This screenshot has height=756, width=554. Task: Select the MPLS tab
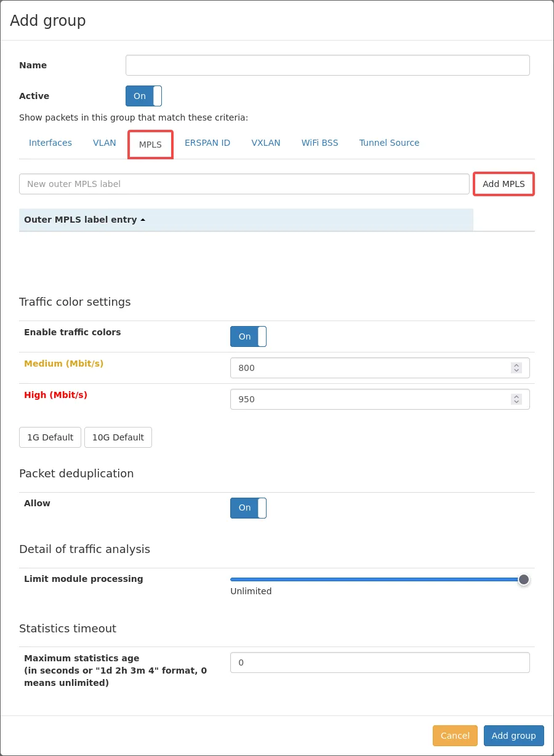point(150,145)
